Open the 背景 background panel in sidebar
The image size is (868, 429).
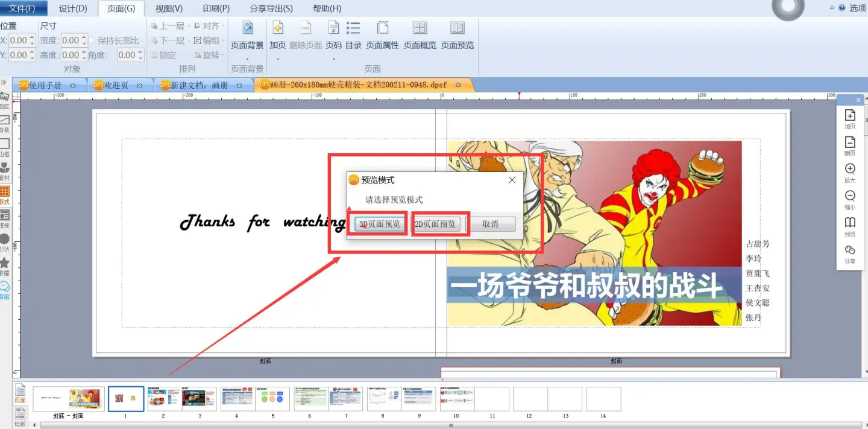[4, 124]
